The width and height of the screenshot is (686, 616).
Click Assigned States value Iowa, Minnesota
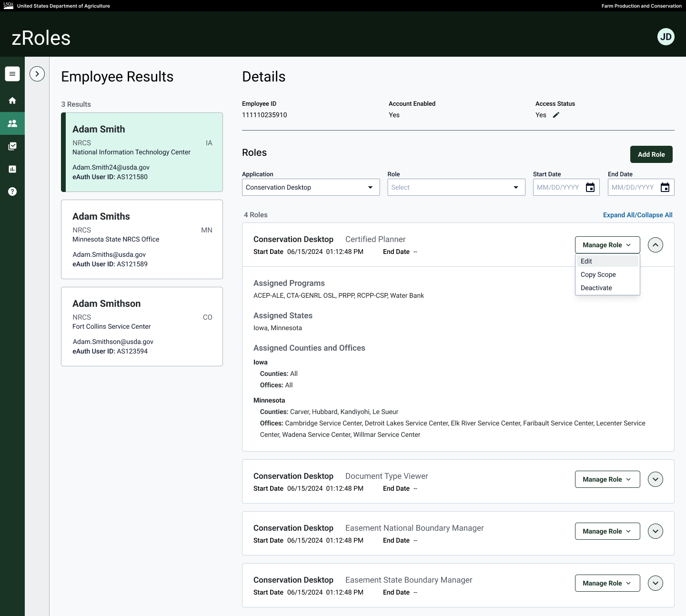click(278, 328)
